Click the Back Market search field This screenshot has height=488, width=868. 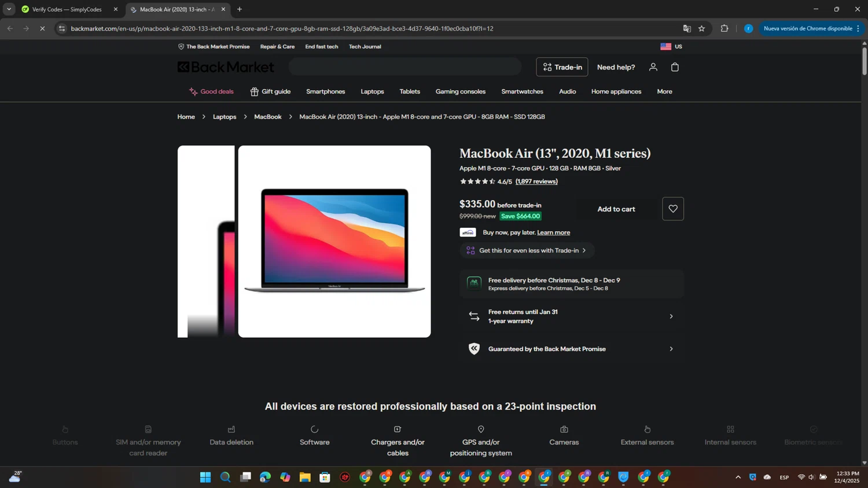pyautogui.click(x=405, y=67)
